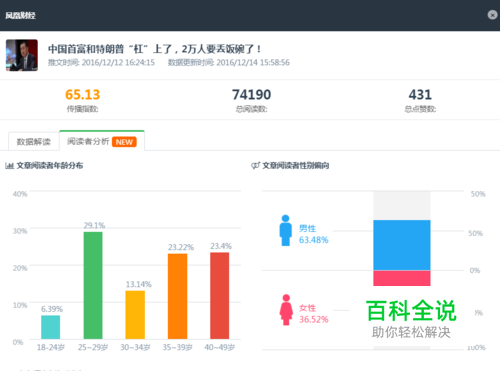Click the 40~49岁 axis label

[x=220, y=347]
